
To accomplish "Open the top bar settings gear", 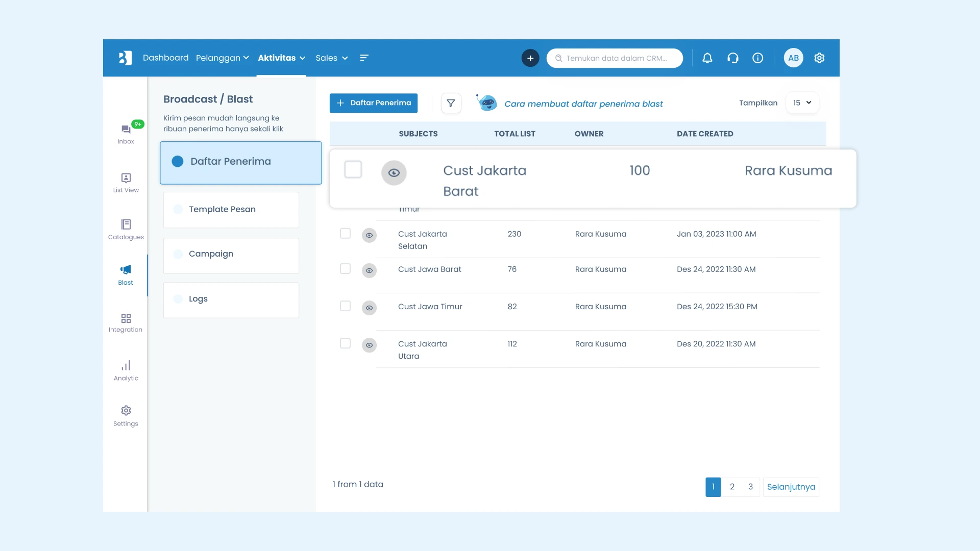I will click(x=819, y=58).
